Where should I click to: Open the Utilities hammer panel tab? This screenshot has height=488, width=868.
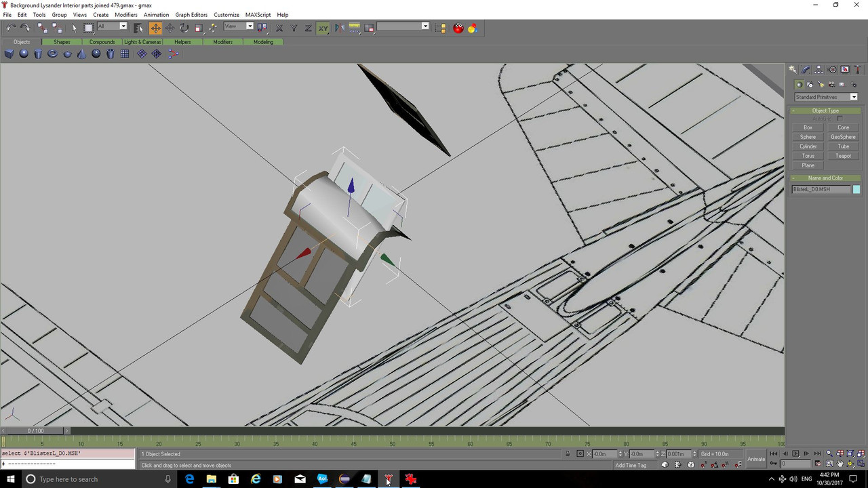[859, 70]
